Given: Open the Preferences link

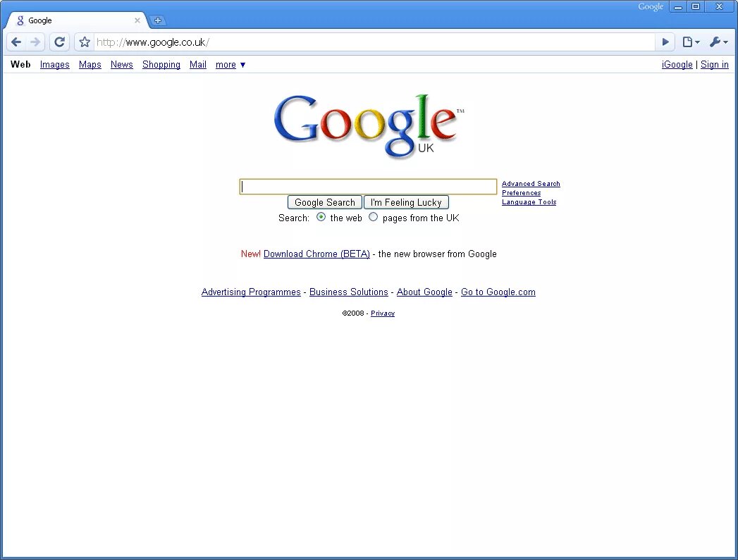Looking at the screenshot, I should [521, 193].
